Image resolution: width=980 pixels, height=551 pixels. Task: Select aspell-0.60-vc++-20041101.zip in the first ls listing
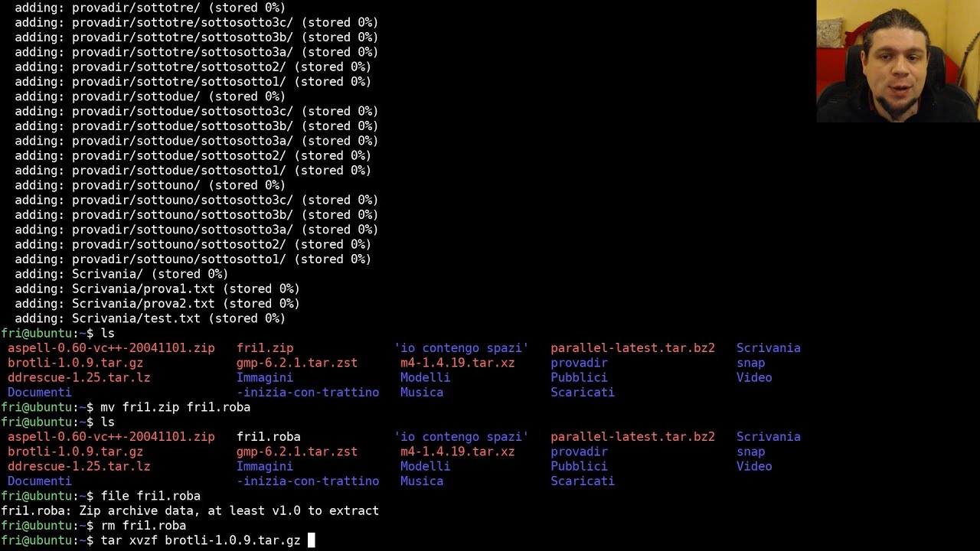tap(111, 348)
